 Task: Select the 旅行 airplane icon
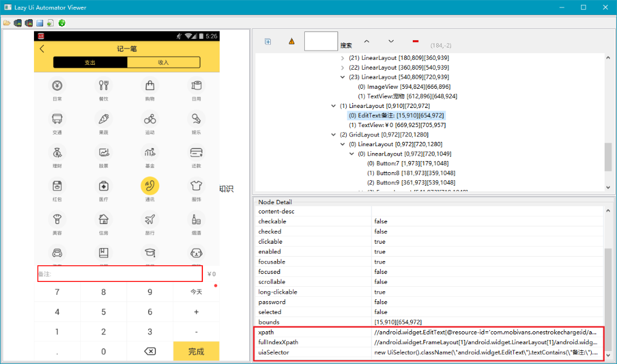click(150, 219)
